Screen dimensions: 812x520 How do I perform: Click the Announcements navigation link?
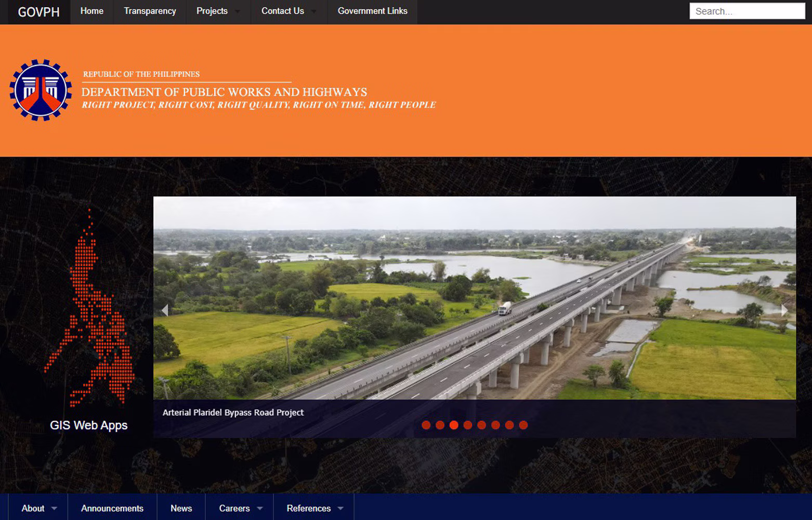112,508
